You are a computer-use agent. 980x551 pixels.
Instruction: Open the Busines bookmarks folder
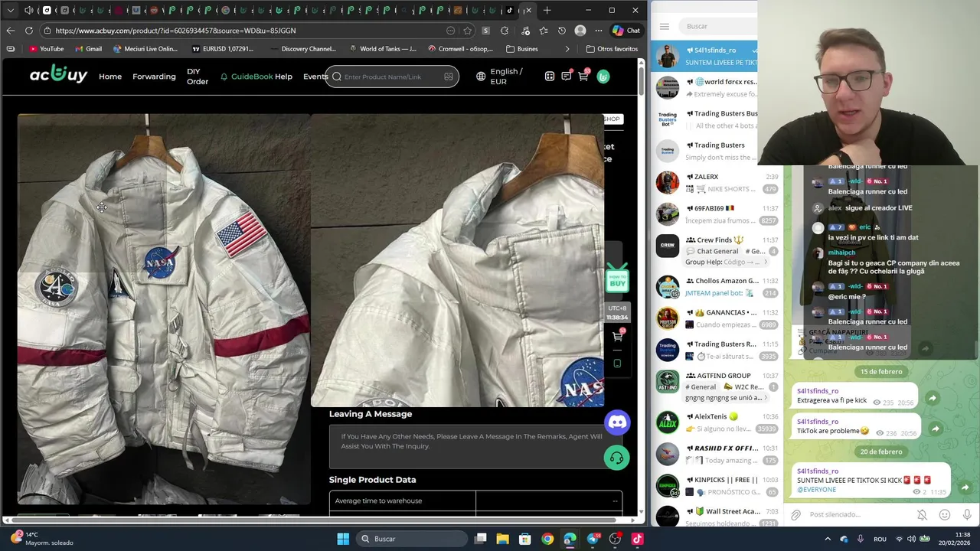(522, 49)
